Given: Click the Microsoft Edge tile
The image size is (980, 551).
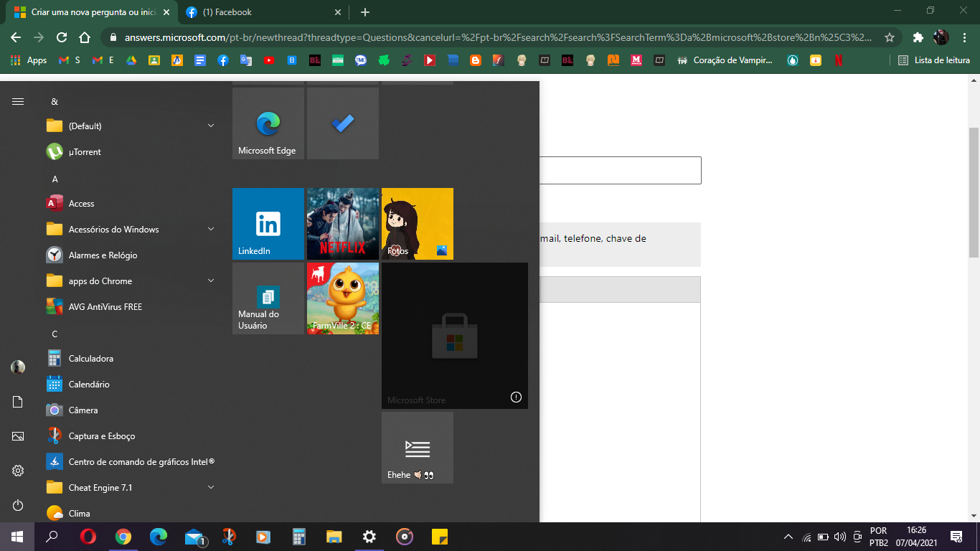Looking at the screenshot, I should [x=268, y=123].
